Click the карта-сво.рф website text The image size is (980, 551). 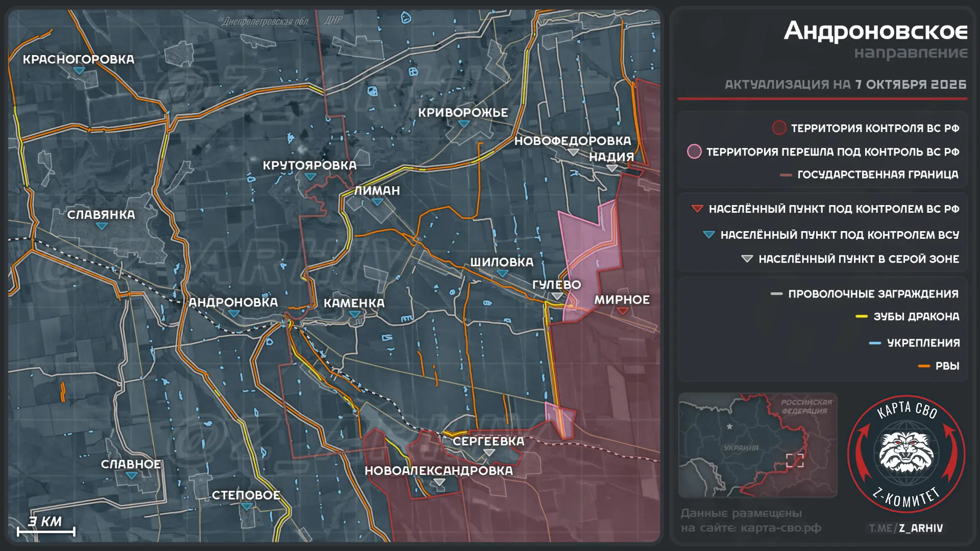pyautogui.click(x=780, y=528)
